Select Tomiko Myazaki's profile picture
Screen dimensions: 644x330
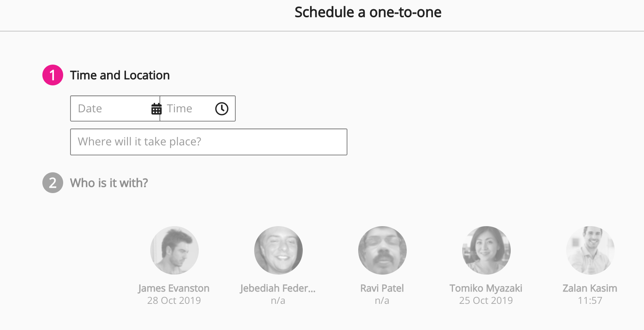point(486,250)
